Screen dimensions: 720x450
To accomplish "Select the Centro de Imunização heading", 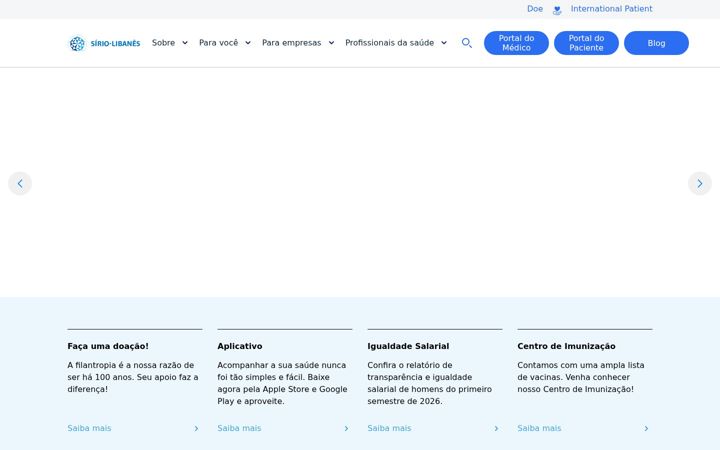I will (x=566, y=346).
